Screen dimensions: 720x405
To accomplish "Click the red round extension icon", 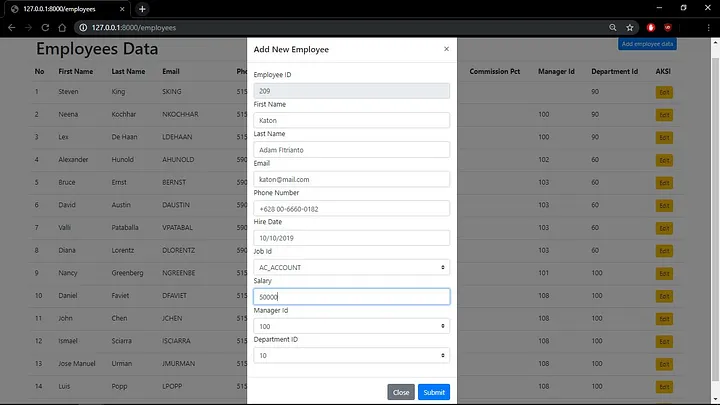I will click(x=651, y=28).
